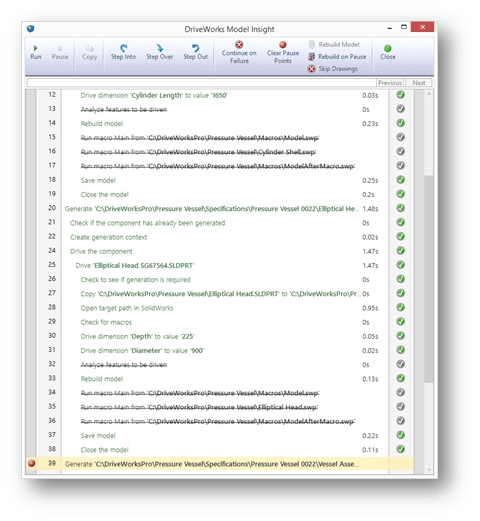Click the Rebuild Model option
The width and height of the screenshot is (480, 521).
tap(334, 44)
